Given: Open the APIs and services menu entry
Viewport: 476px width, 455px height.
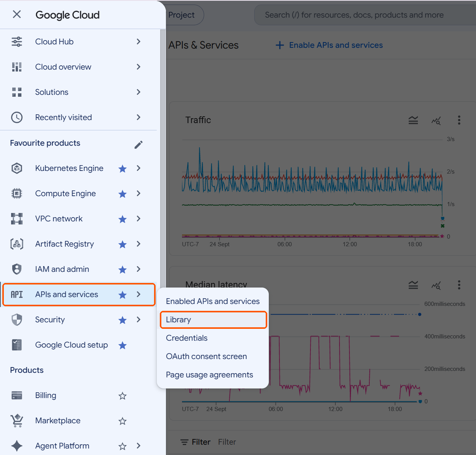Looking at the screenshot, I should pos(78,294).
